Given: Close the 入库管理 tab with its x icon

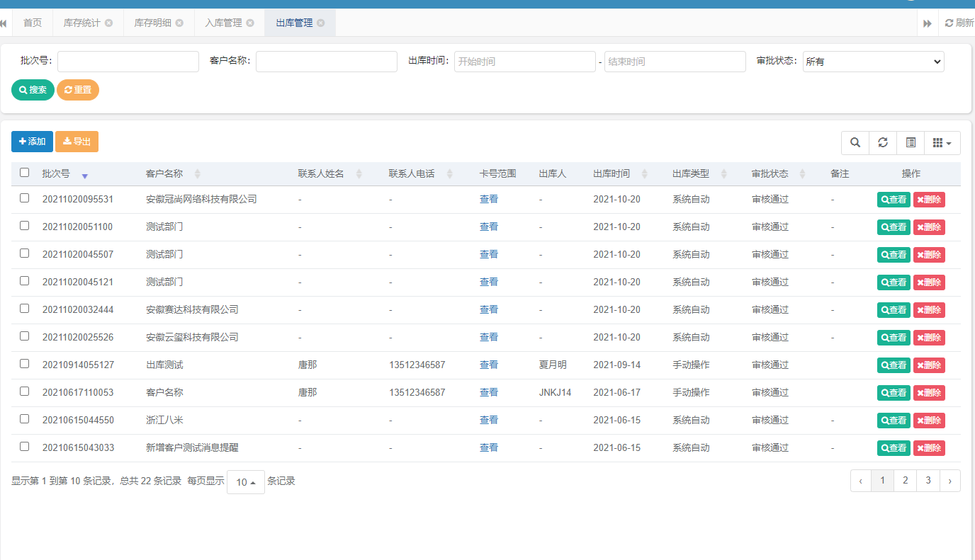Looking at the screenshot, I should [x=249, y=23].
